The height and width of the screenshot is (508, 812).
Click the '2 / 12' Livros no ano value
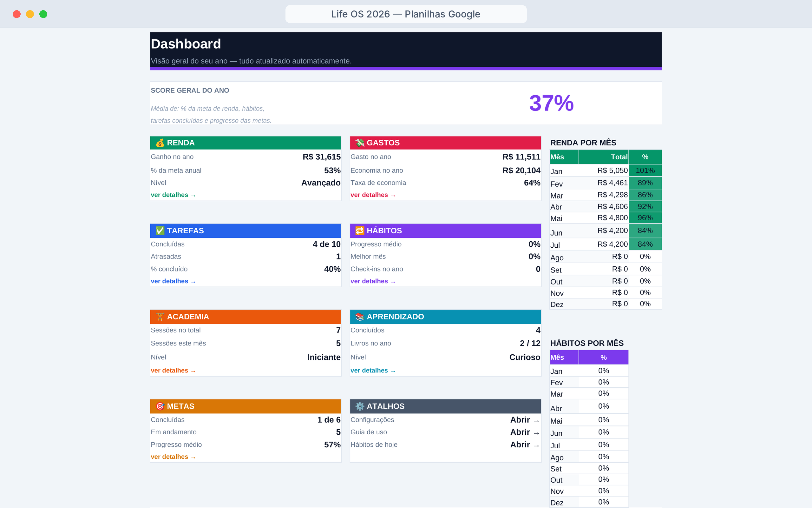[x=530, y=343]
